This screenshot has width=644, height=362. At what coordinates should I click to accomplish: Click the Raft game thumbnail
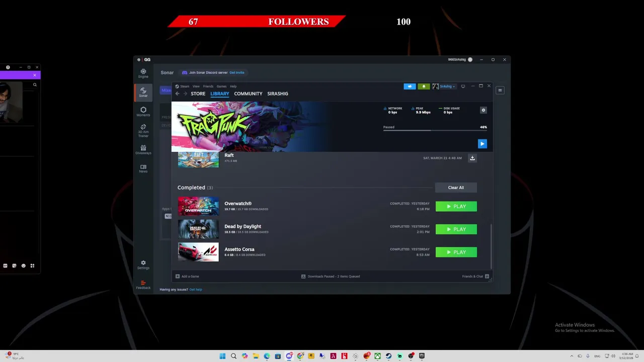point(198,159)
